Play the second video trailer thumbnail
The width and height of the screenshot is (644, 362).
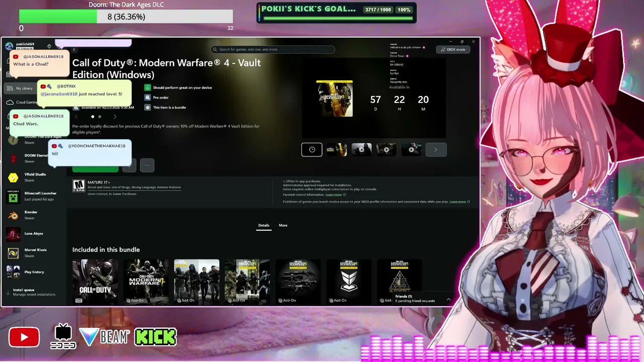pos(386,149)
